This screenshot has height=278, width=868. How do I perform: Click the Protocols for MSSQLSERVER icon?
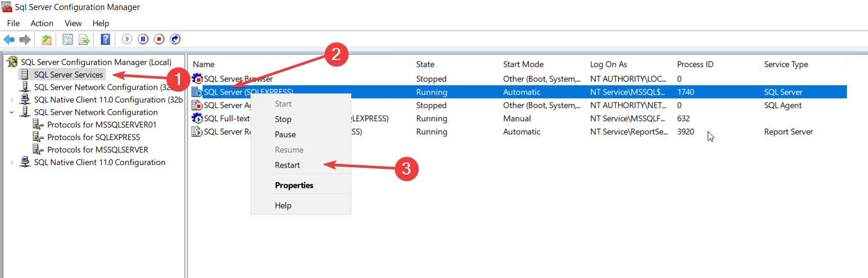38,150
